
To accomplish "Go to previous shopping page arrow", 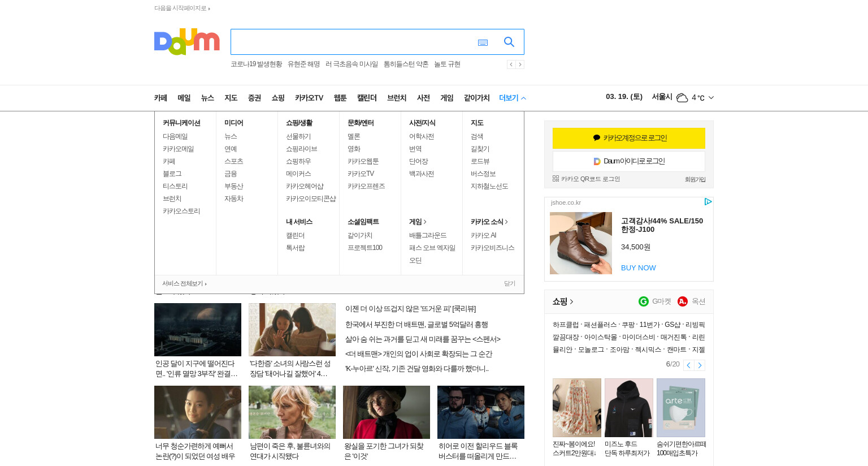I will pos(688,365).
